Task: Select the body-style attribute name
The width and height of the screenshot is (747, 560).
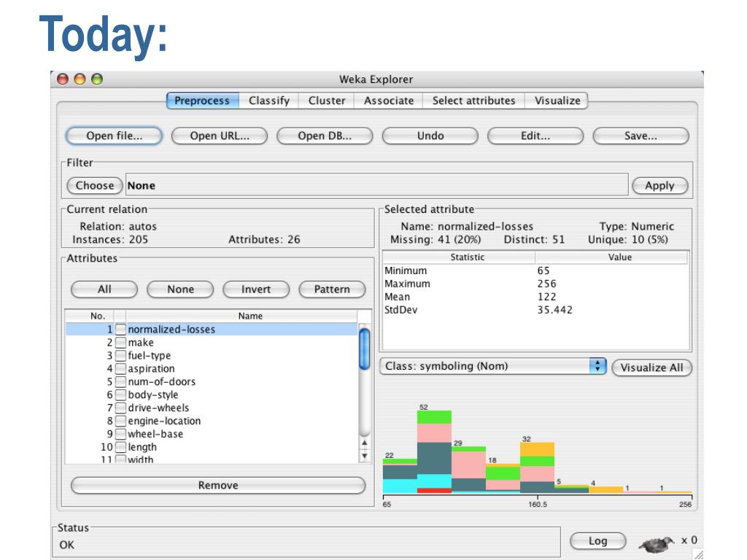Action: coord(153,394)
